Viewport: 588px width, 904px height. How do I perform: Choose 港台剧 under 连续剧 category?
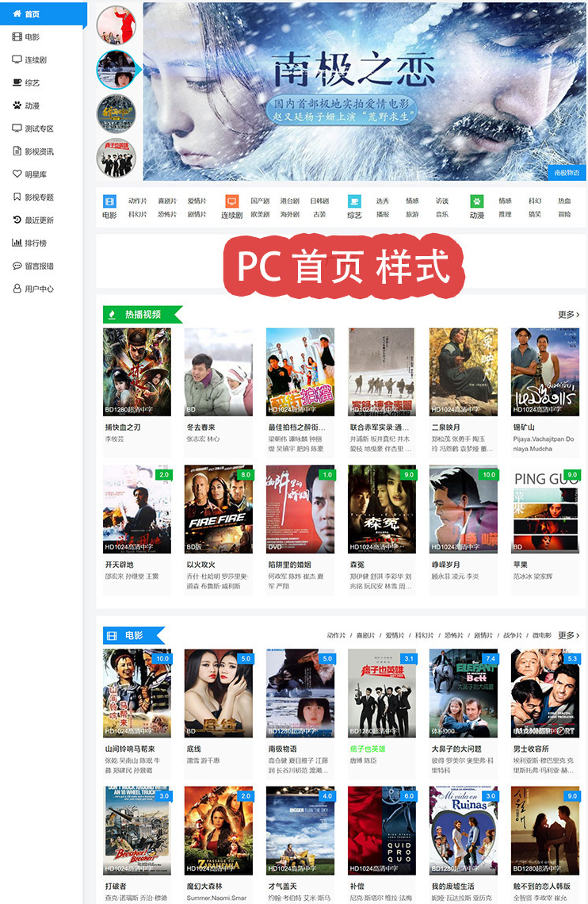(x=290, y=201)
